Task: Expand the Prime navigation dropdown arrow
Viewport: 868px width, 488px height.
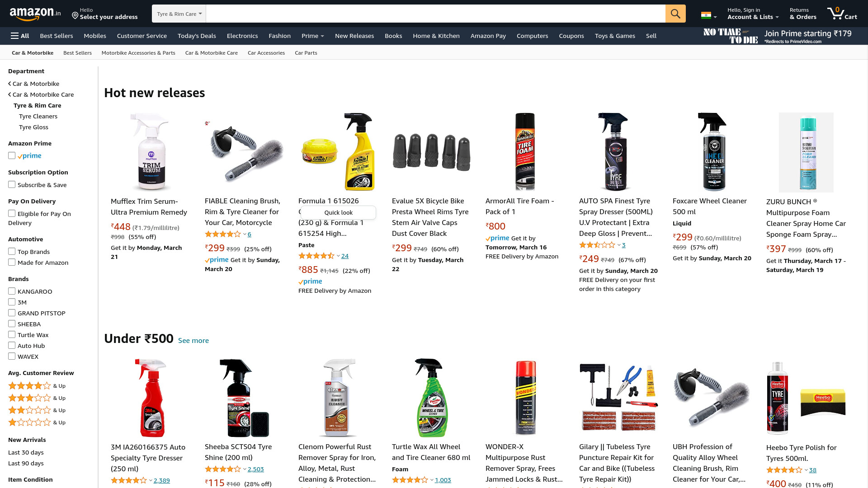Action: [x=322, y=36]
